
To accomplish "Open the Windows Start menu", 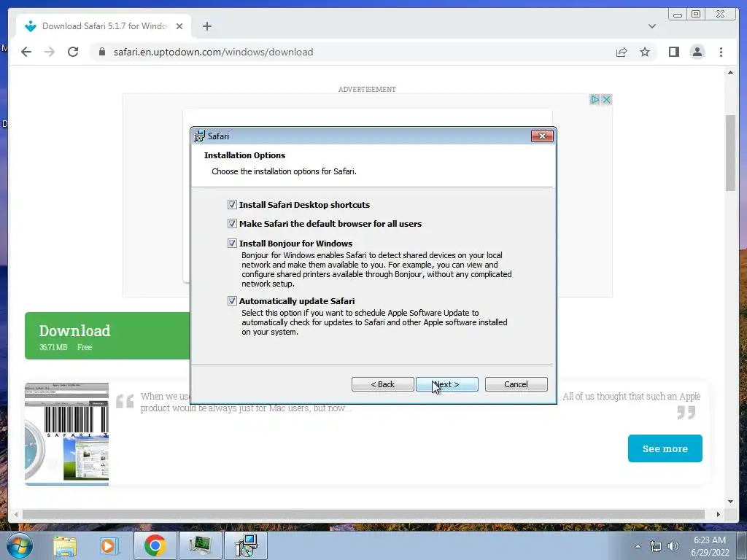I will point(20,545).
